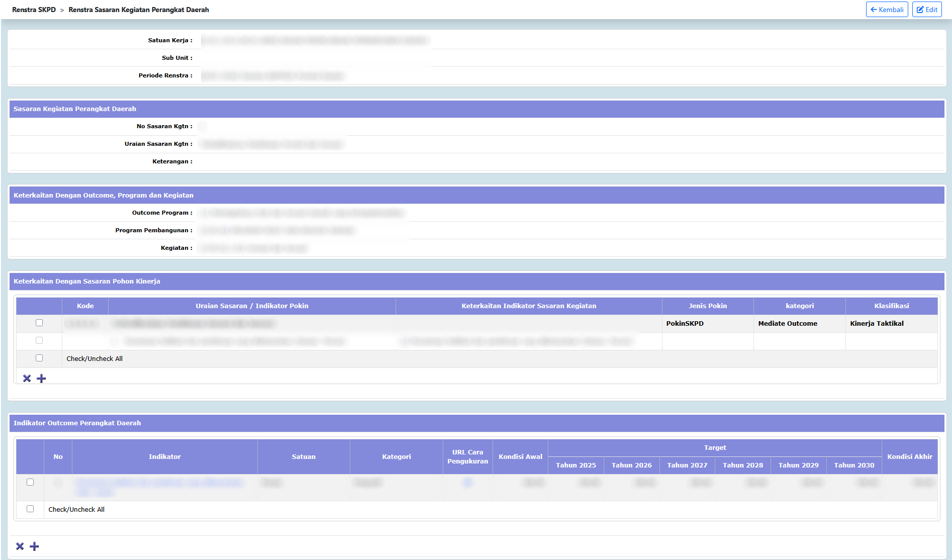The image size is (952, 560).
Task: Tick the second Pohon Kinerja row checkbox
Action: pyautogui.click(x=39, y=341)
